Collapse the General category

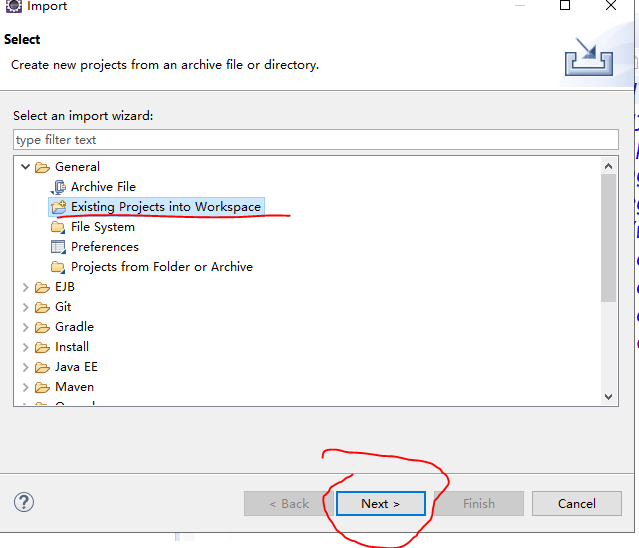click(26, 167)
